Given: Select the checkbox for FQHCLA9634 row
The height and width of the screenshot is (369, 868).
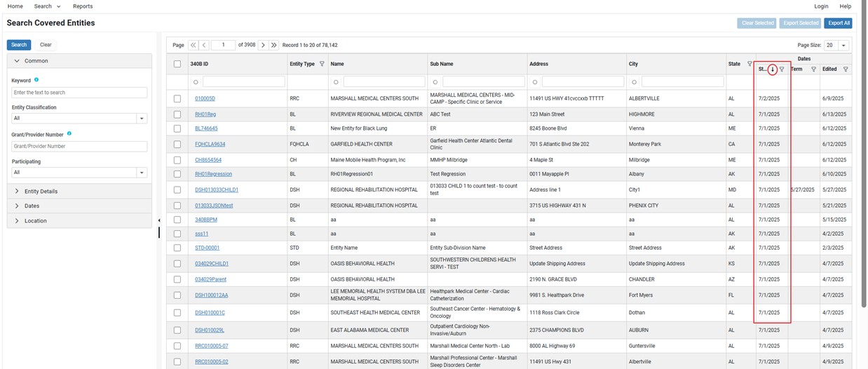Looking at the screenshot, I should (177, 145).
